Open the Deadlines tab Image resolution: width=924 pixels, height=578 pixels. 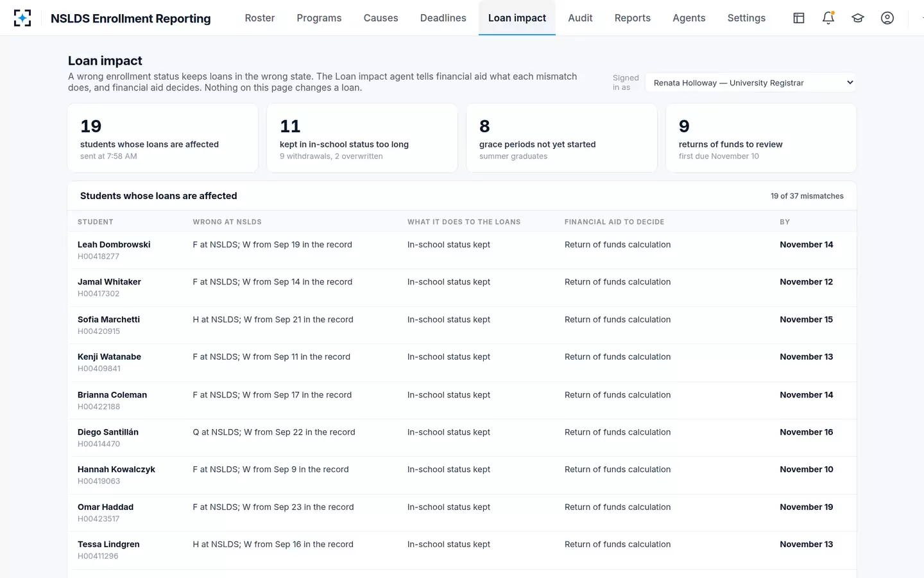[443, 18]
